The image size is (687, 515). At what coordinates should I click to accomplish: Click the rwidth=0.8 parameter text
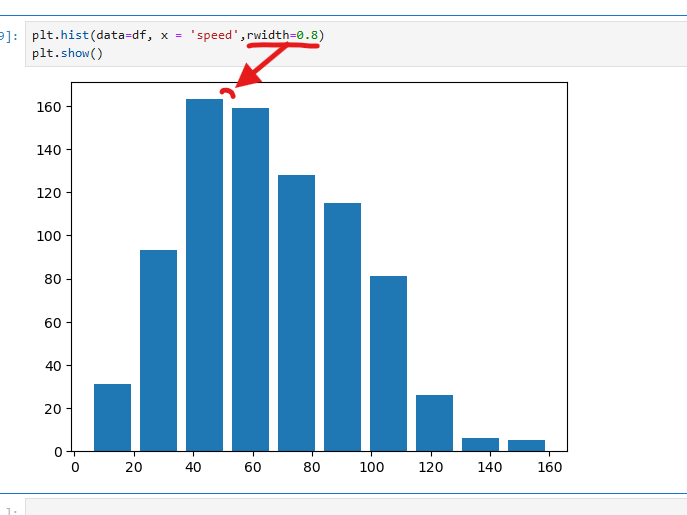pos(283,35)
